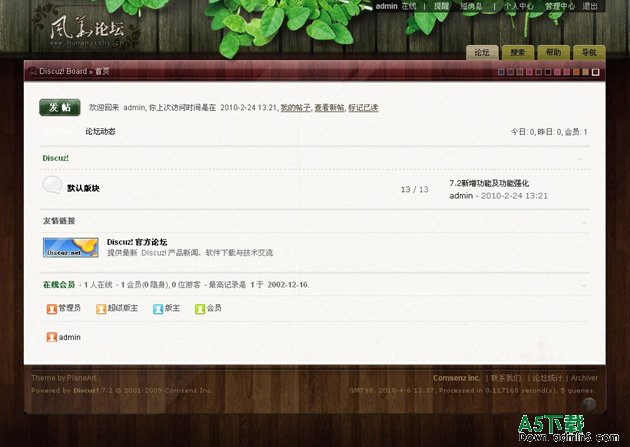Click the red 管理员 legend icon
This screenshot has height=447, width=630.
pyautogui.click(x=51, y=308)
